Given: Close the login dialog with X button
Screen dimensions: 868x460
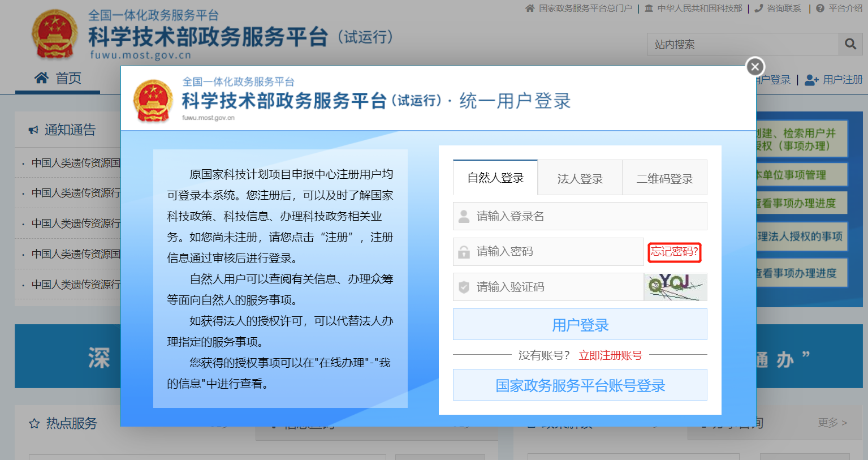Looking at the screenshot, I should 755,67.
